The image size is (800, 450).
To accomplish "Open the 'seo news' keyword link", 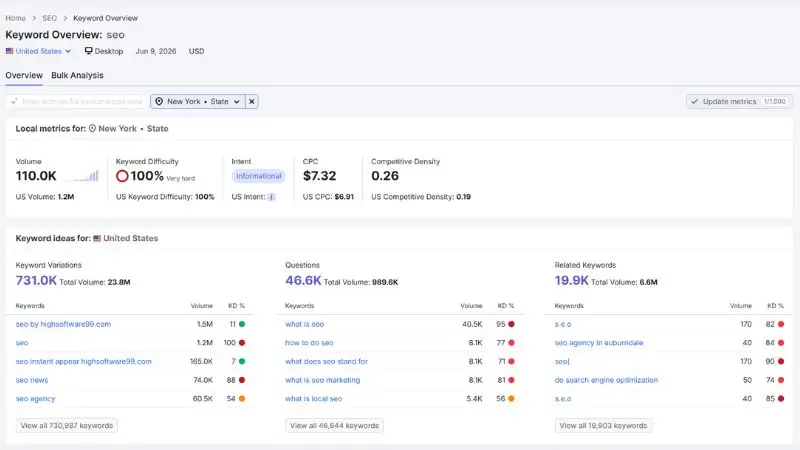I will click(x=32, y=380).
